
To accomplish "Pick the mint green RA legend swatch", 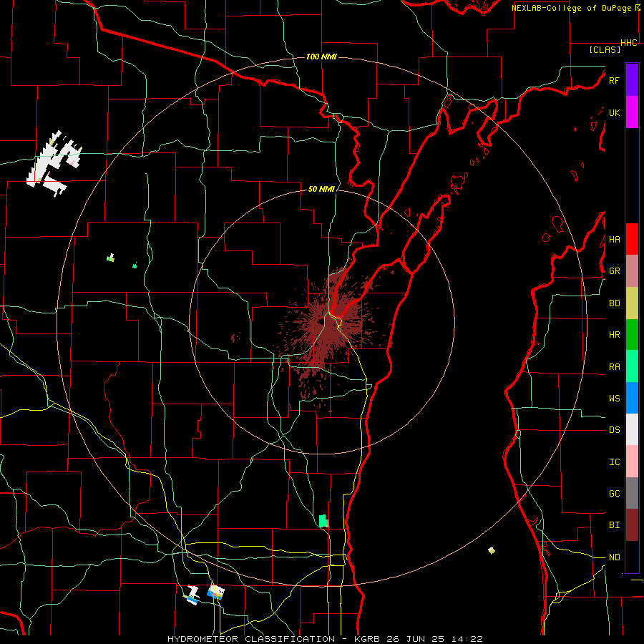I will pyautogui.click(x=632, y=366).
